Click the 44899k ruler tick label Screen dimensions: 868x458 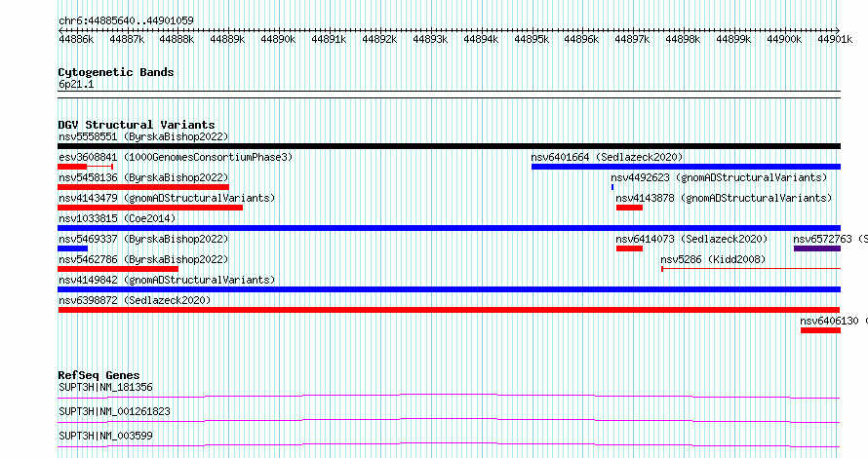pos(733,39)
